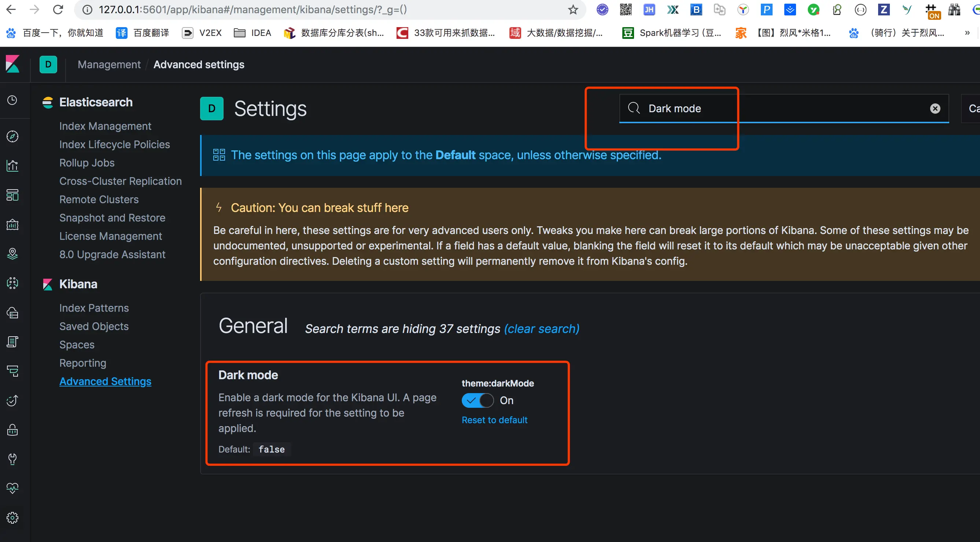Open the Dashboard sidebar icon

point(12,195)
